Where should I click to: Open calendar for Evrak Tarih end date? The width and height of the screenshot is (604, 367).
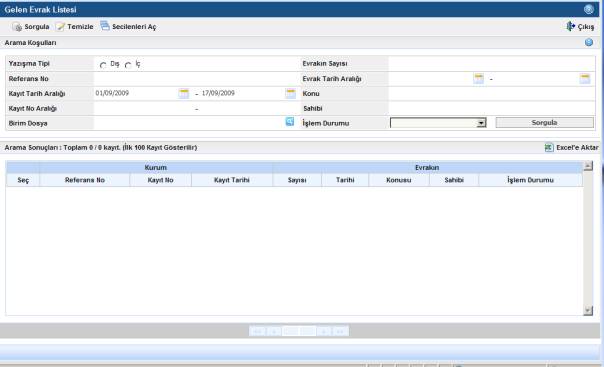pyautogui.click(x=585, y=79)
